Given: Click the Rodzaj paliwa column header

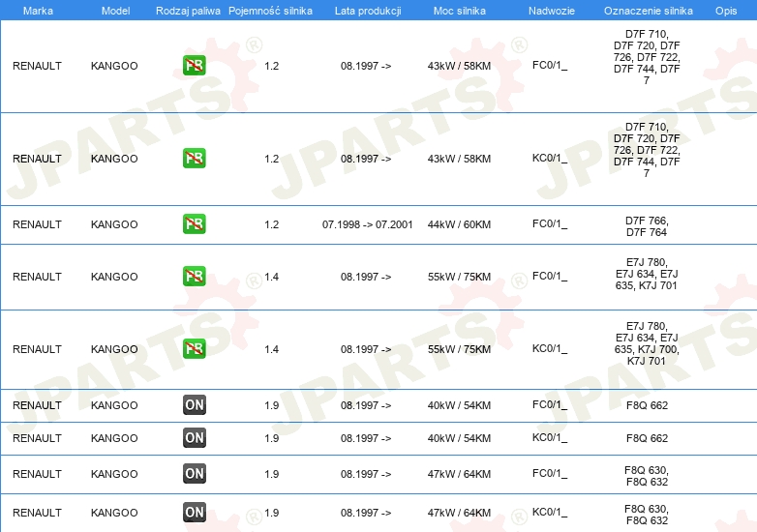Looking at the screenshot, I should (x=189, y=10).
